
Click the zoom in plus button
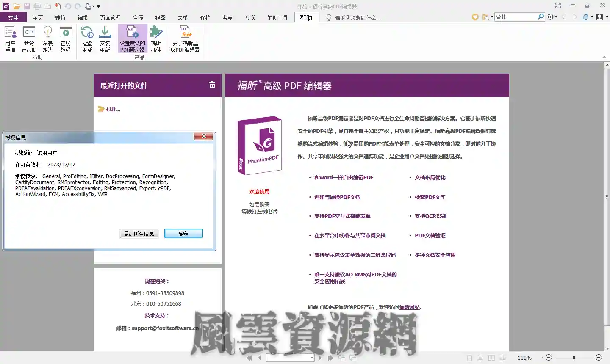(x=599, y=358)
